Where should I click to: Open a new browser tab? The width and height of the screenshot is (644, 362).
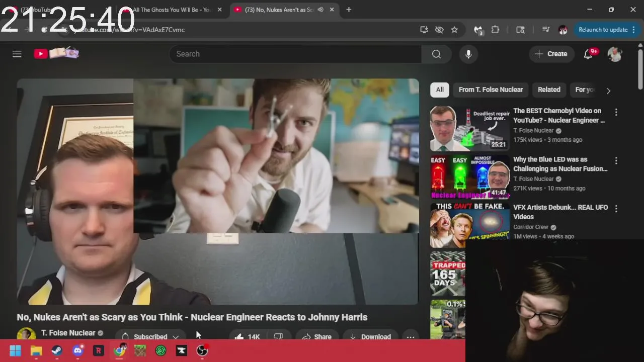[349, 10]
